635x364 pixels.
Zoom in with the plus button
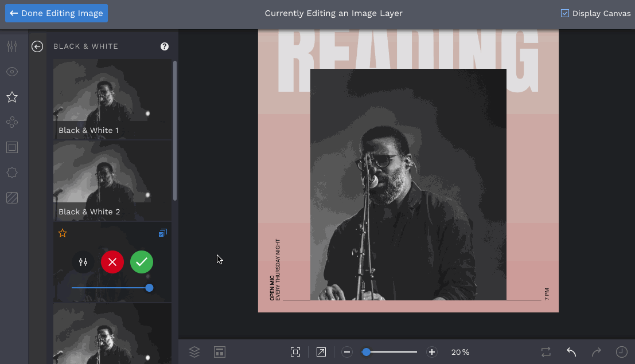(432, 352)
